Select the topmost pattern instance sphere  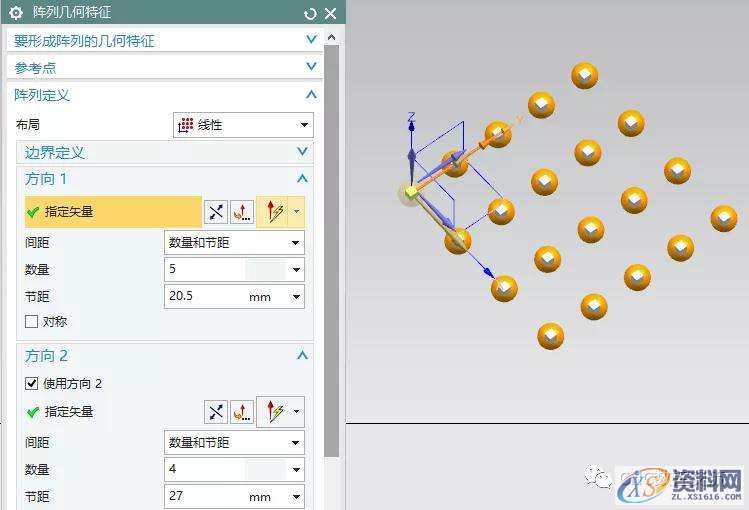(x=585, y=75)
